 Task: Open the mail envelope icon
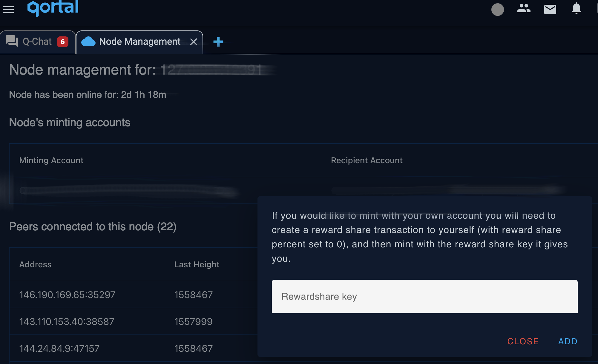[x=550, y=10]
